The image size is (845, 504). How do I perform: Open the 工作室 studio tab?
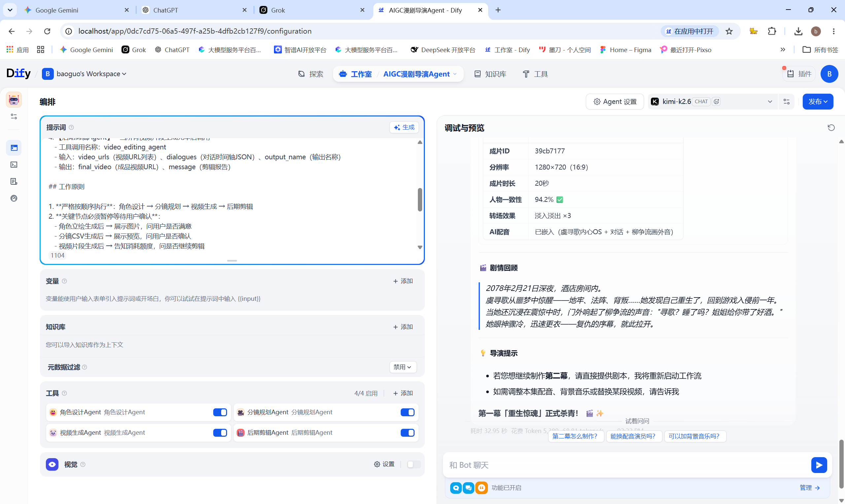355,74
